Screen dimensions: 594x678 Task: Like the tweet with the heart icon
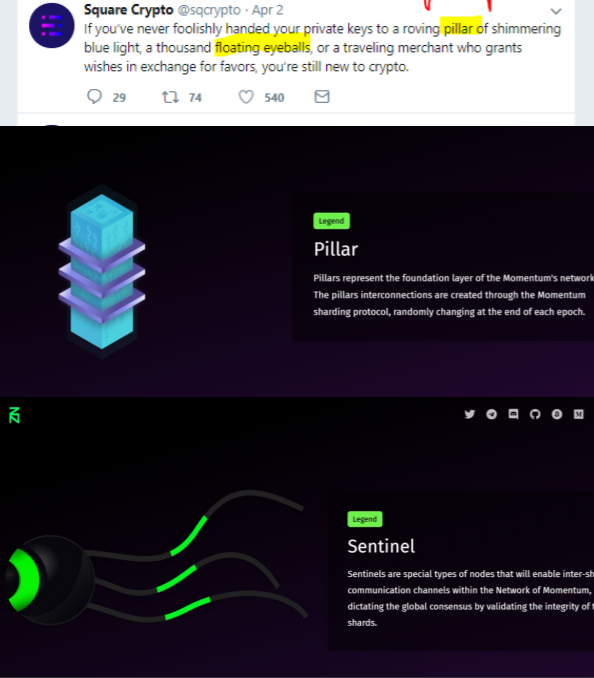[246, 97]
